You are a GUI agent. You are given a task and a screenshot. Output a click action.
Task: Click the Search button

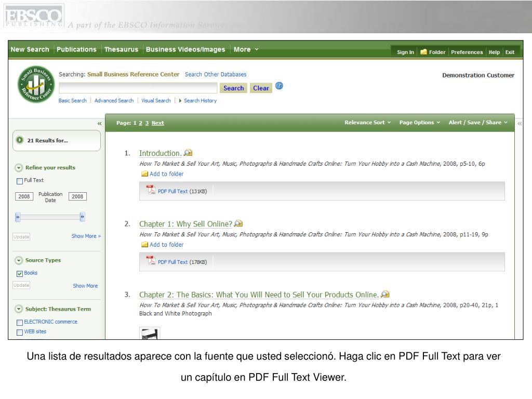(x=233, y=88)
